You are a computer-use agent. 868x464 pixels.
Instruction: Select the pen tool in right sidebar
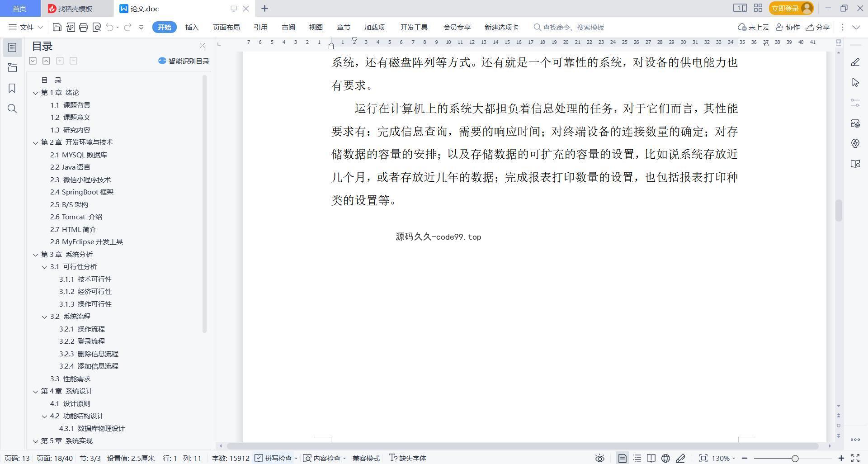(855, 62)
